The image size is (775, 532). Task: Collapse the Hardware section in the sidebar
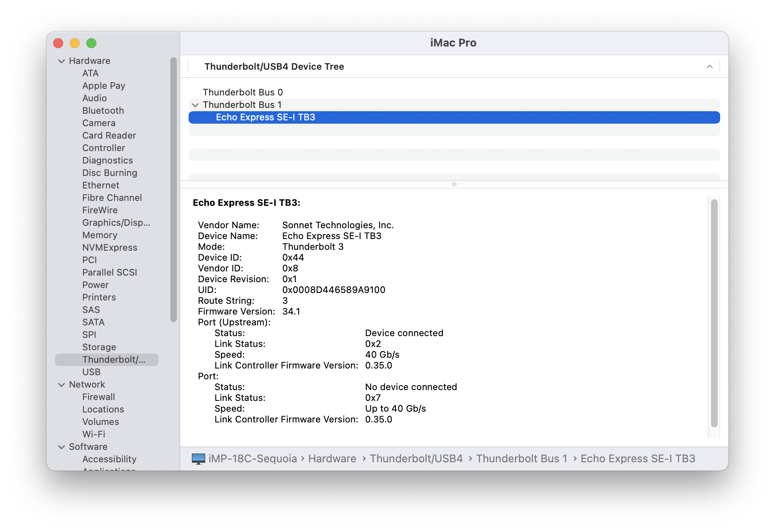pos(61,61)
